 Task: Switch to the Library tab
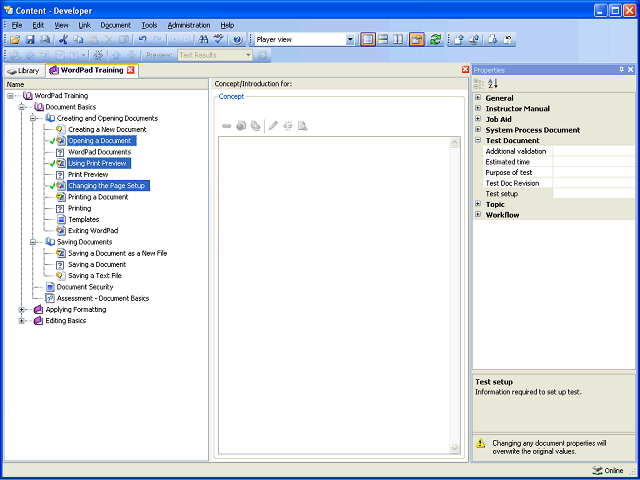pyautogui.click(x=24, y=71)
